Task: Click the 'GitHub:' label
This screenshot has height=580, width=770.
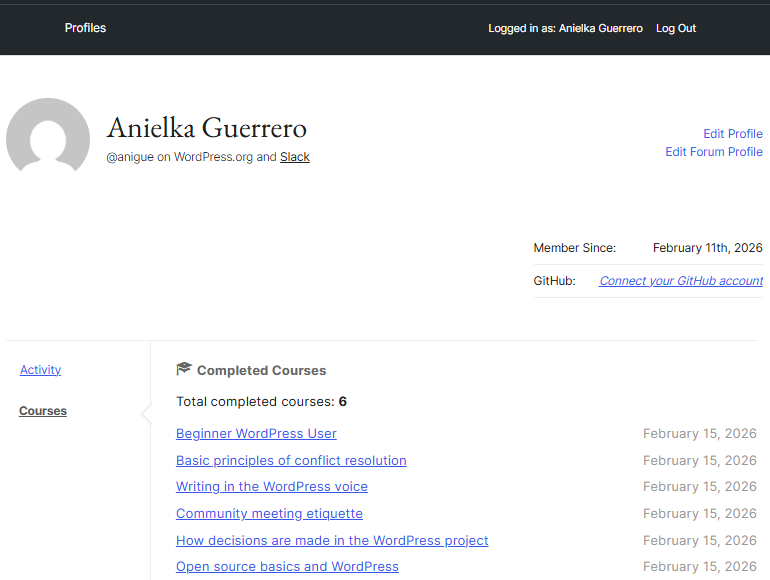Action: coord(554,280)
